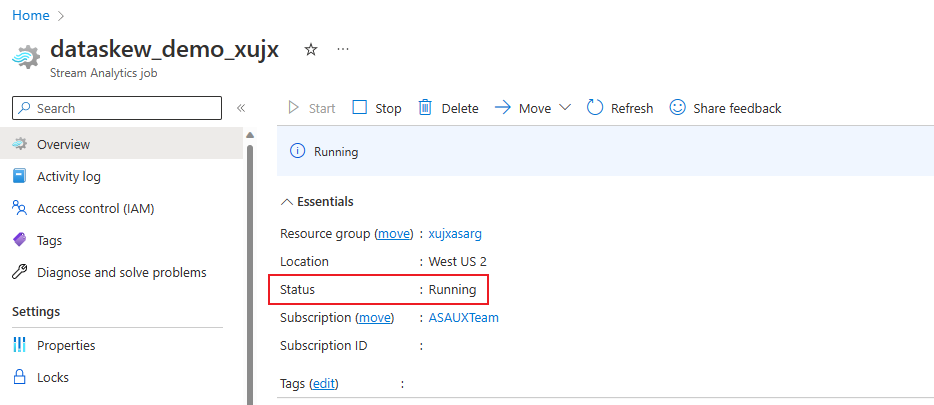Open the ASAUXTeam subscription link
The height and width of the screenshot is (405, 934).
[x=463, y=318]
